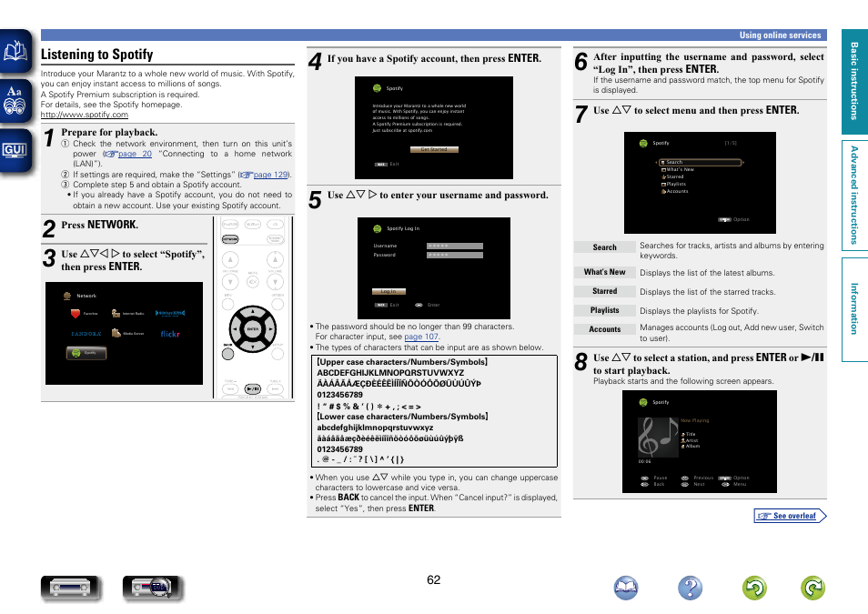Select the Search row in Spotify menu screen
The height and width of the screenshot is (614, 868).
[701, 162]
